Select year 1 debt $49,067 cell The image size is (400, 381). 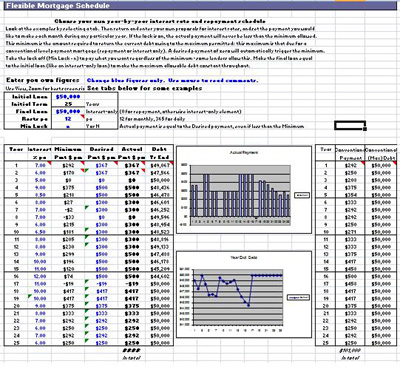pos(160,165)
